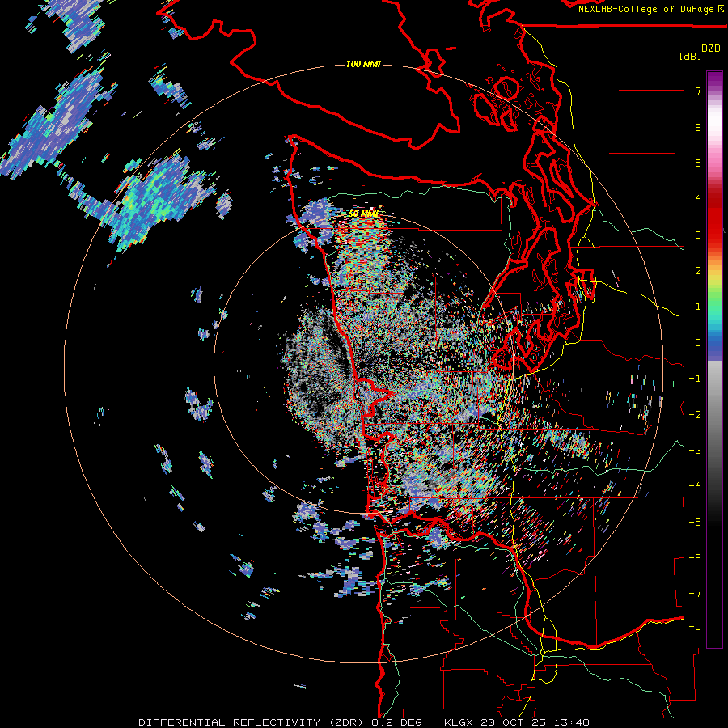Click the TH label on the color scale

coord(695,630)
